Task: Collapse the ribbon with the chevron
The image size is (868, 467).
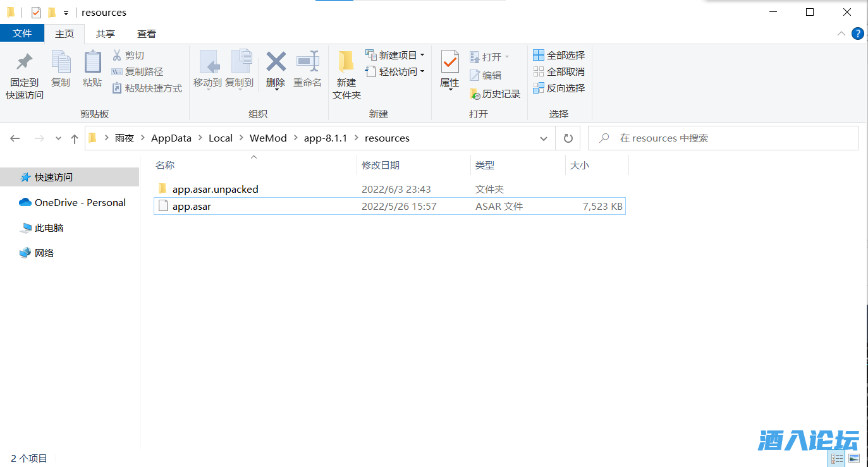Action: [841, 33]
